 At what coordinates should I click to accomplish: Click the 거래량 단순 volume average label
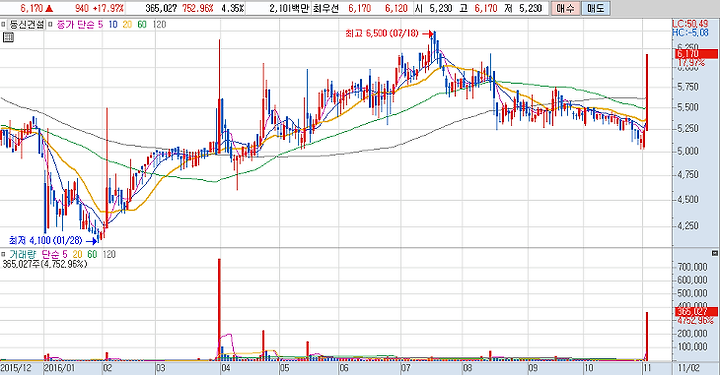click(34, 254)
